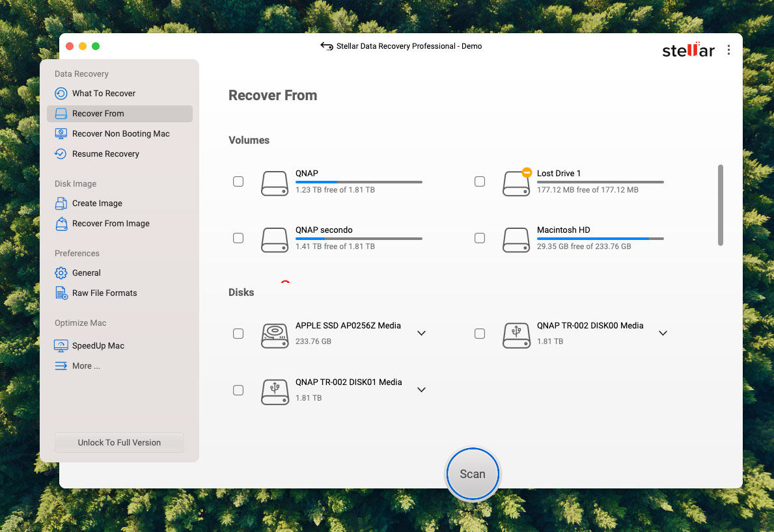Image resolution: width=774 pixels, height=532 pixels.
Task: Open Resume Recovery option
Action: (120, 154)
